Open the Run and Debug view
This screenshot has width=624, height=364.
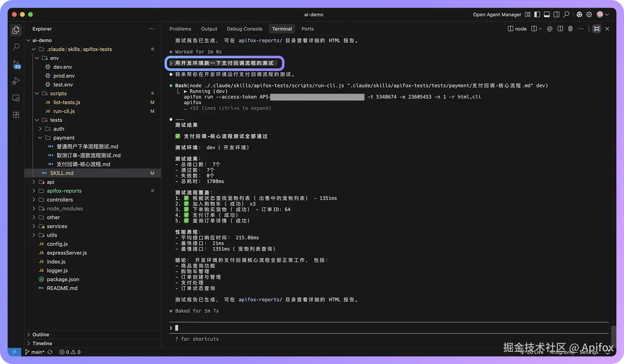pyautogui.click(x=16, y=81)
